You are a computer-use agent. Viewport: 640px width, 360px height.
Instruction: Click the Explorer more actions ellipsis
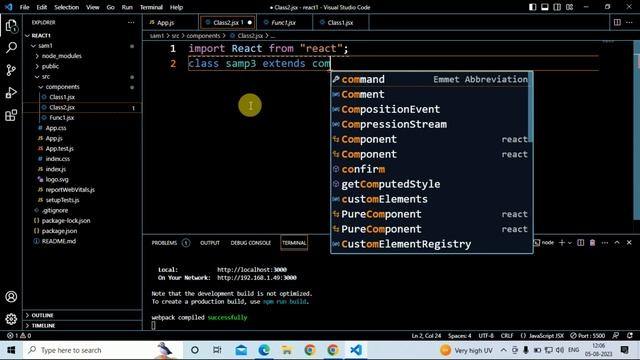(x=131, y=22)
